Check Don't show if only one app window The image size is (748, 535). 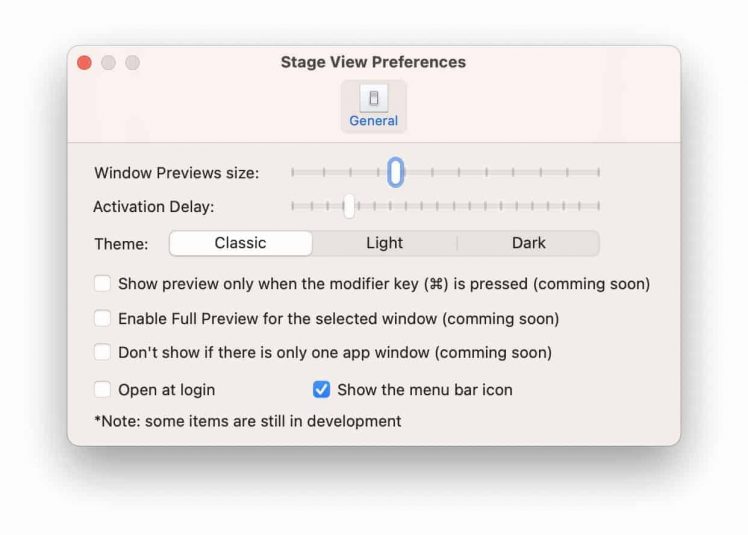(x=102, y=353)
